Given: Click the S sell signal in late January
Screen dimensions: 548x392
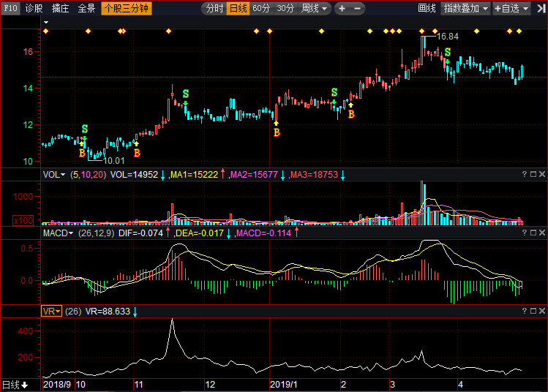Looking at the screenshot, I should tap(334, 92).
